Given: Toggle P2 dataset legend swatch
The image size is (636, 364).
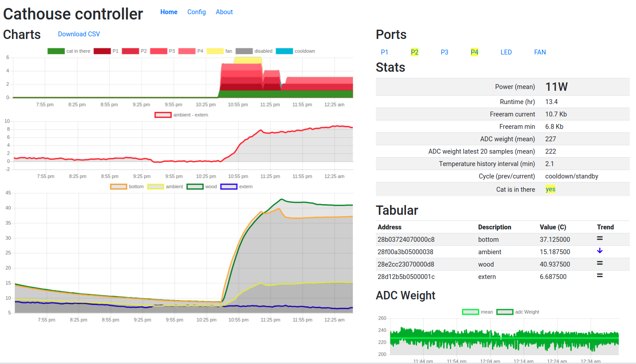Looking at the screenshot, I should click(x=130, y=51).
